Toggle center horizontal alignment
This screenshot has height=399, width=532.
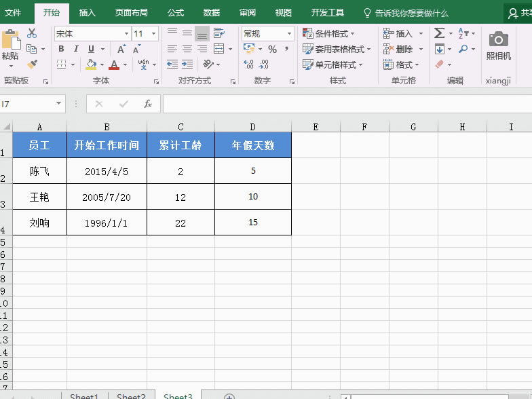pos(187,49)
